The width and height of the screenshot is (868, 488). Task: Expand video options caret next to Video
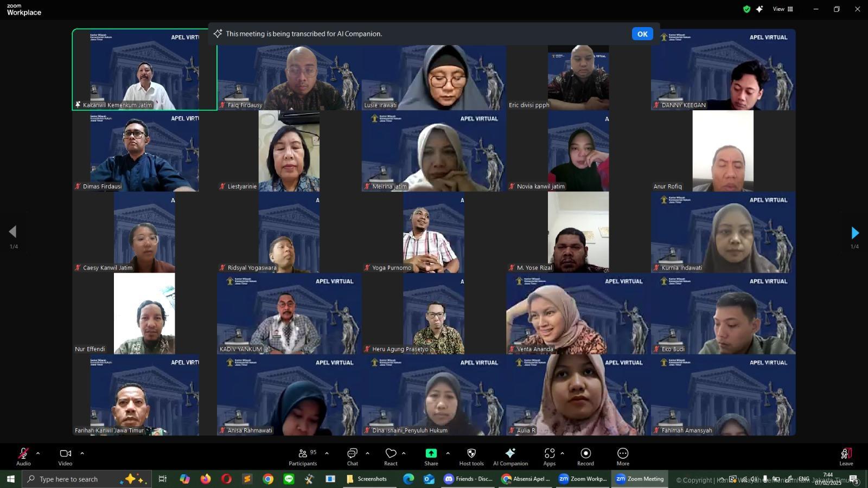click(82, 453)
